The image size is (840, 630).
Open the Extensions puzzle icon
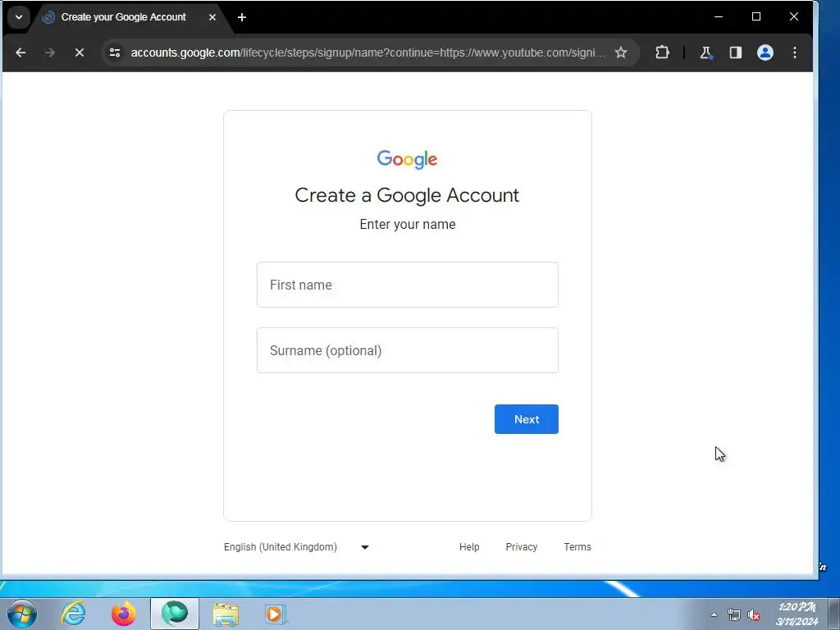[x=662, y=52]
